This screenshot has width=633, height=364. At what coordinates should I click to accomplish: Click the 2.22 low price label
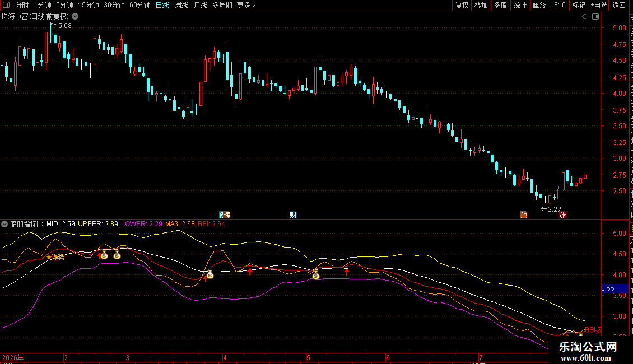tap(554, 209)
